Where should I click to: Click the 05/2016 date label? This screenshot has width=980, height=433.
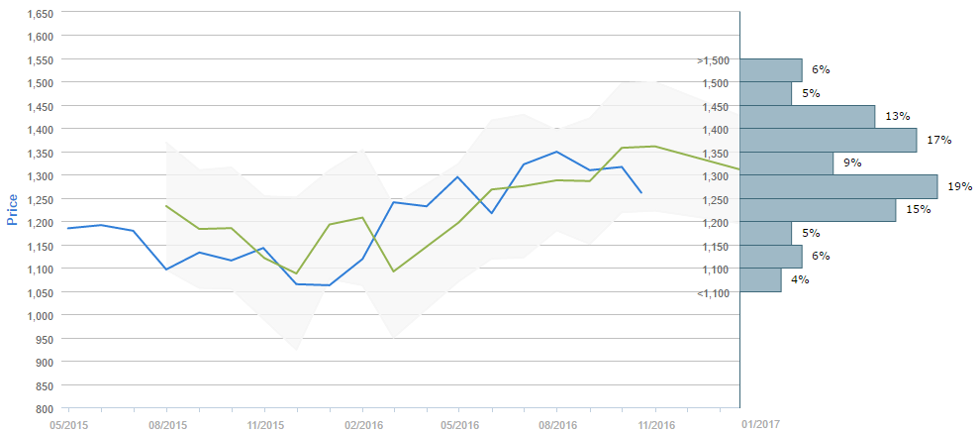coord(459,424)
